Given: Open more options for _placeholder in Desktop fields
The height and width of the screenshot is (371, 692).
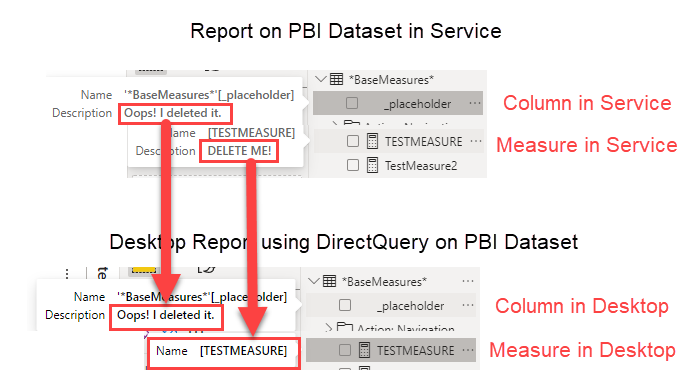Looking at the screenshot, I should point(468,305).
